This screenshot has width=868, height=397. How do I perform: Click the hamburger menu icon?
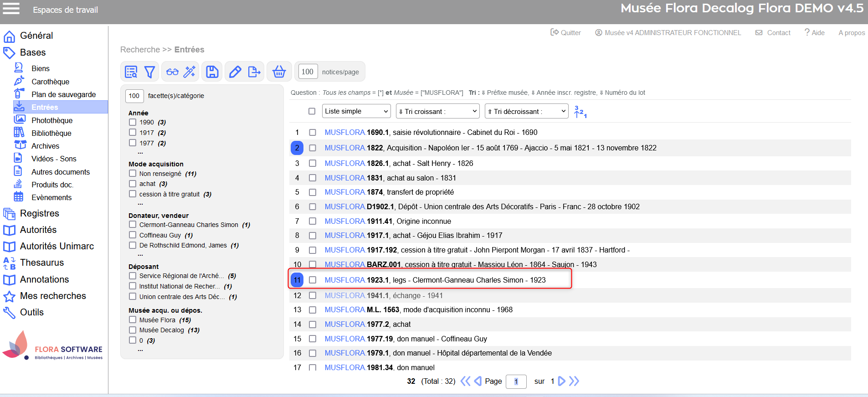click(11, 9)
